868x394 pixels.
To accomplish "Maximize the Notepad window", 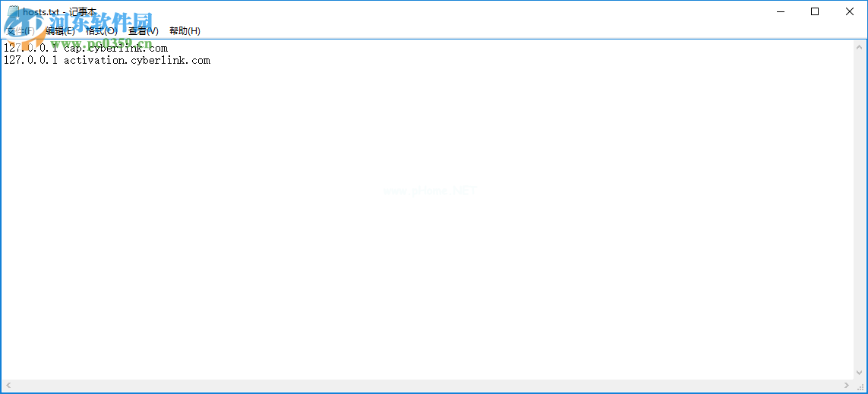I will (x=814, y=11).
